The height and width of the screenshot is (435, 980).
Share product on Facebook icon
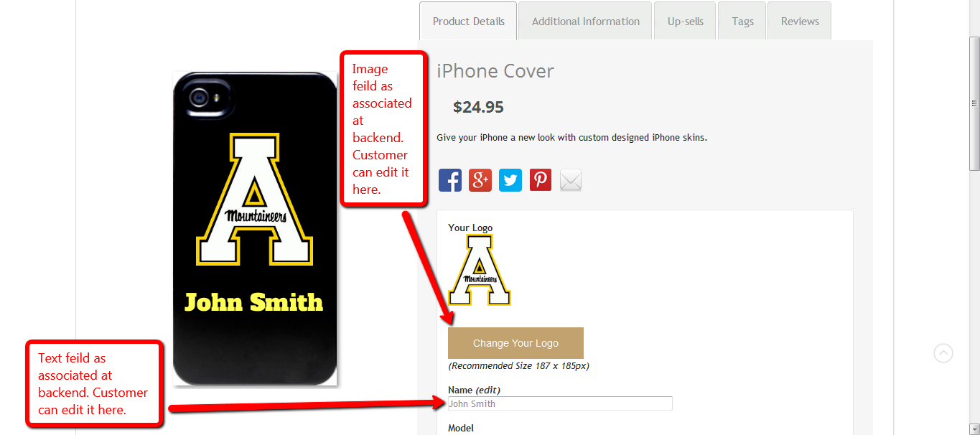point(450,179)
